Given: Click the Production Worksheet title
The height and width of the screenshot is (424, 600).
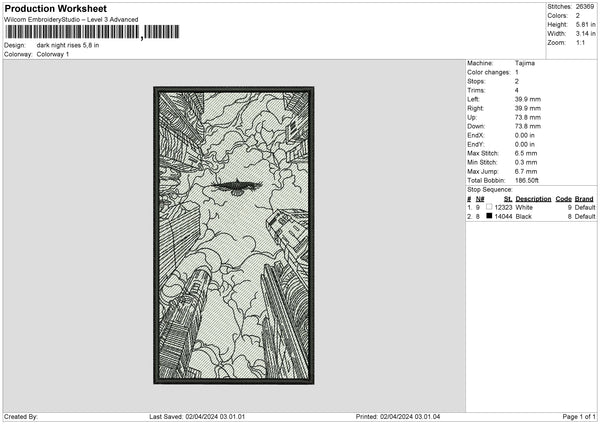Looking at the screenshot, I should [56, 8].
